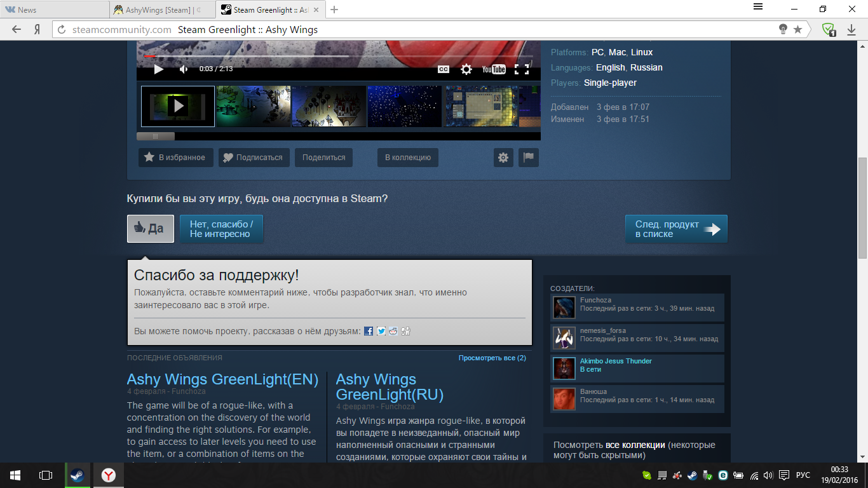
Task: Share the project on Facebook
Action: pos(369,331)
